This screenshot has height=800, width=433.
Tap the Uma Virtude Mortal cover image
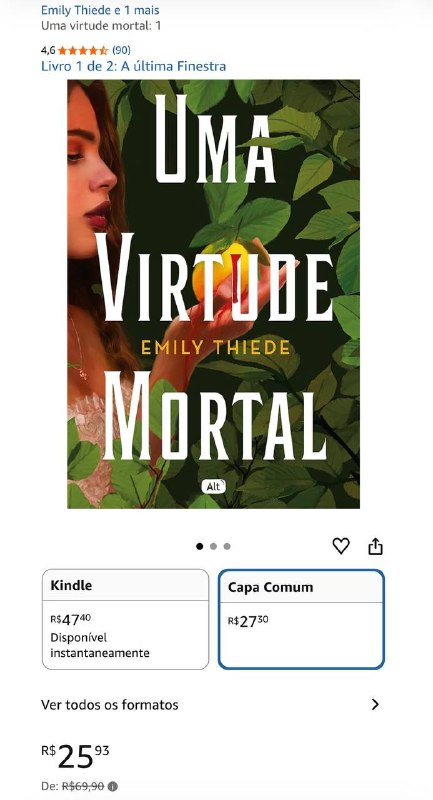coord(214,294)
